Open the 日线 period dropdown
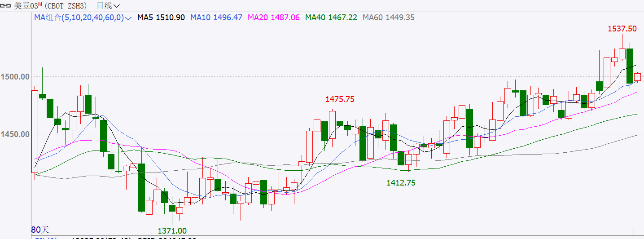 coord(108,6)
